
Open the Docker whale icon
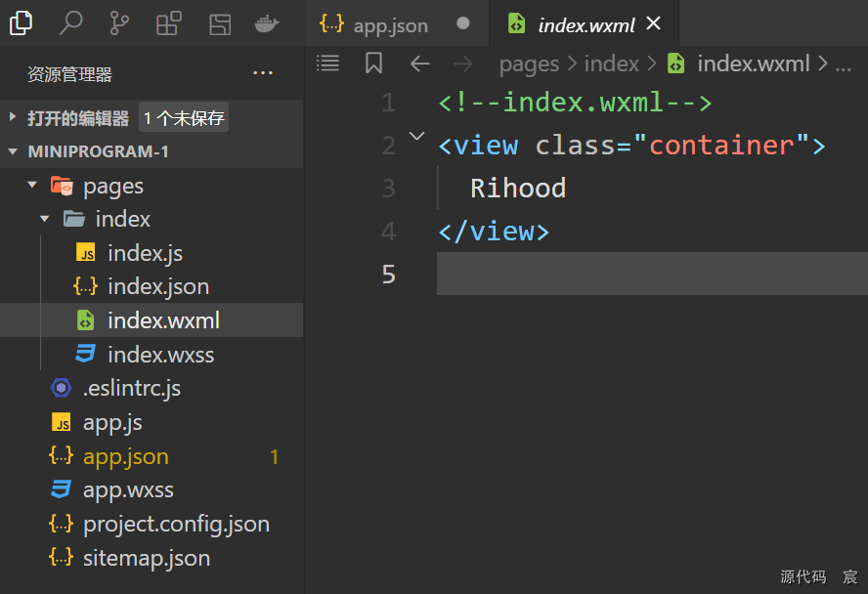click(267, 23)
